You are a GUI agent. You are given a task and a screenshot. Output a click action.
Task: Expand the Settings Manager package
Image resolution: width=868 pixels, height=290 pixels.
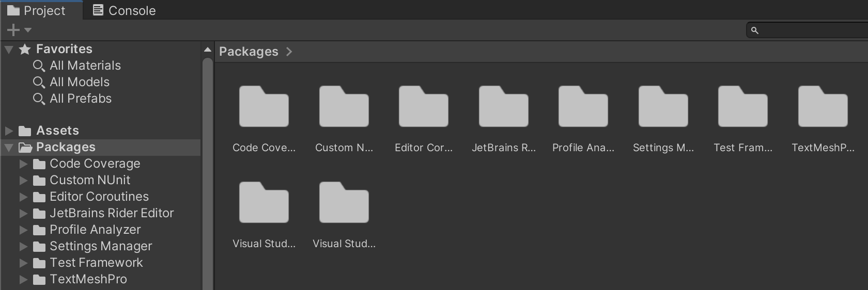click(x=23, y=247)
